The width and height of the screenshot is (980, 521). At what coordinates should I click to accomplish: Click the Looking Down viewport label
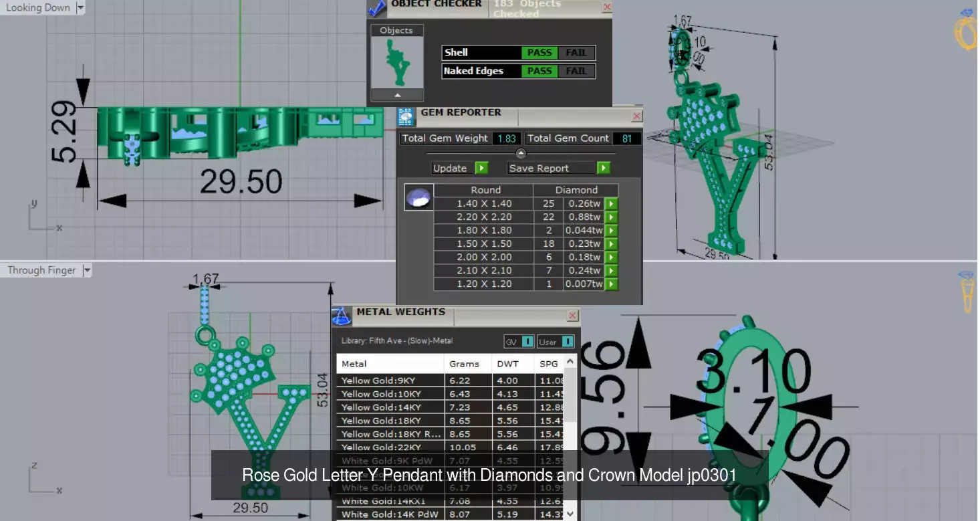coord(38,8)
